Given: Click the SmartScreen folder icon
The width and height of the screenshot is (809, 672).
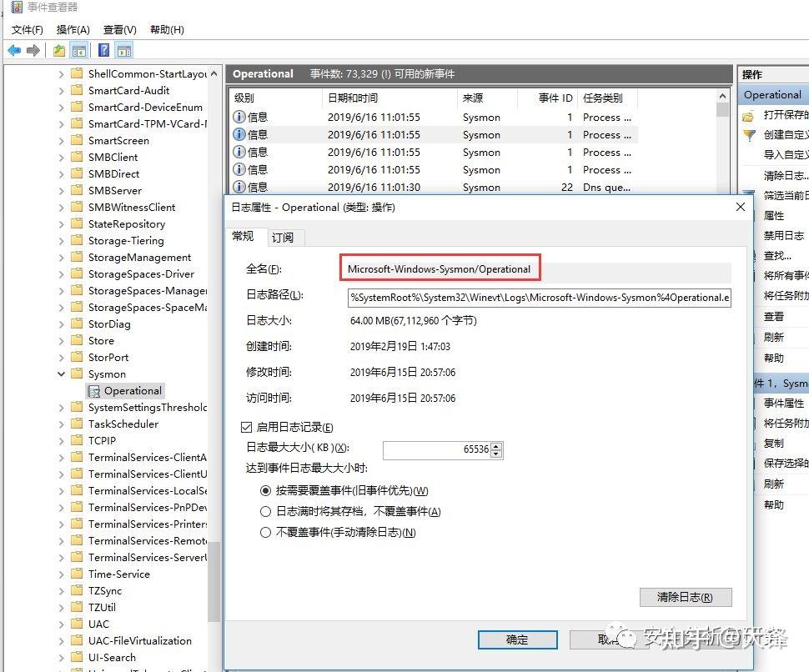Looking at the screenshot, I should (x=77, y=140).
